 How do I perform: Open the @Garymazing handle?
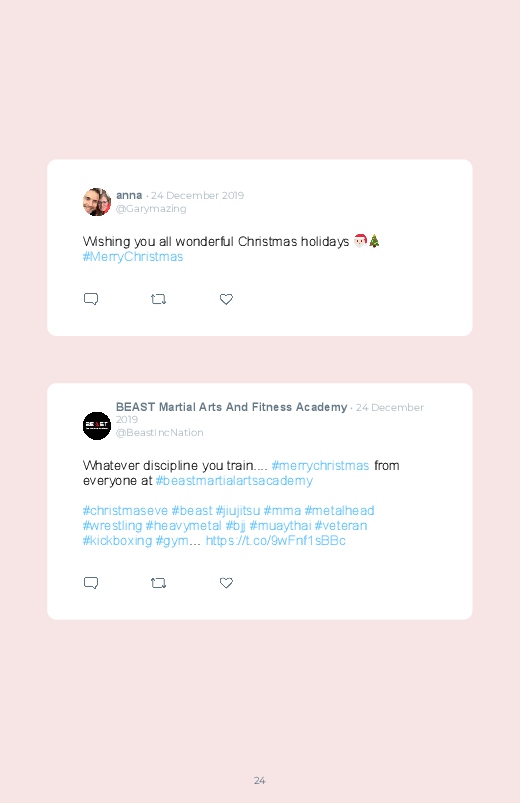pyautogui.click(x=151, y=208)
